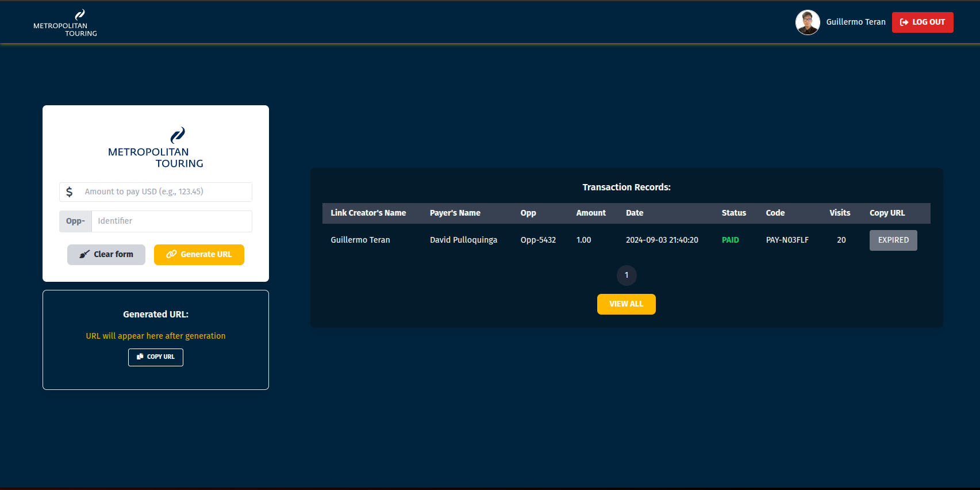Image resolution: width=980 pixels, height=490 pixels.
Task: Click the Copy URL column header
Action: pos(887,213)
